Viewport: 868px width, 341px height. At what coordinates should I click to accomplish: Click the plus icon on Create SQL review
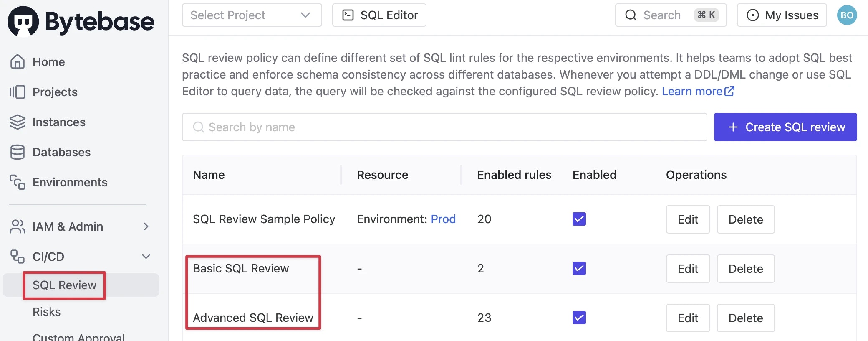click(x=733, y=127)
